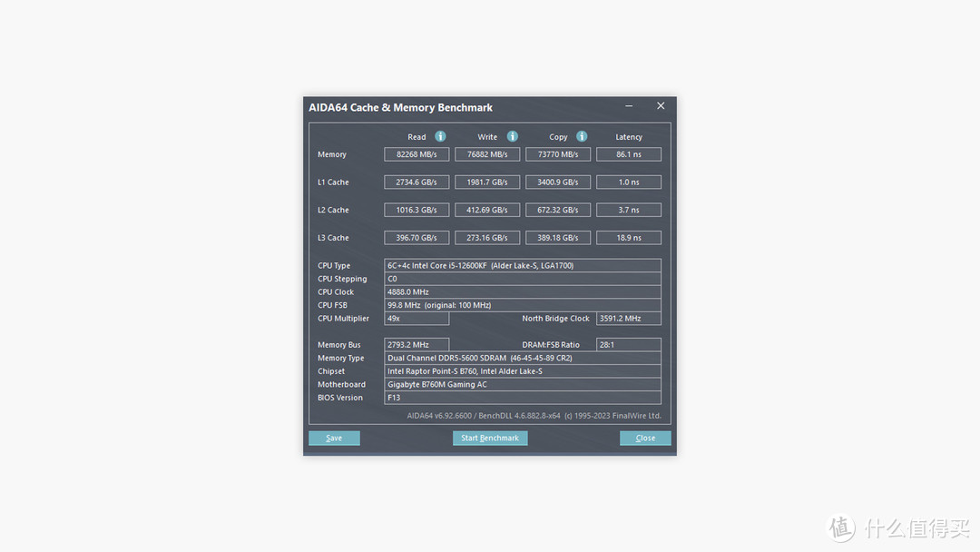Select L3 Cache write 273.16 GB/s
Screen dimensions: 980x552
pyautogui.click(x=487, y=238)
